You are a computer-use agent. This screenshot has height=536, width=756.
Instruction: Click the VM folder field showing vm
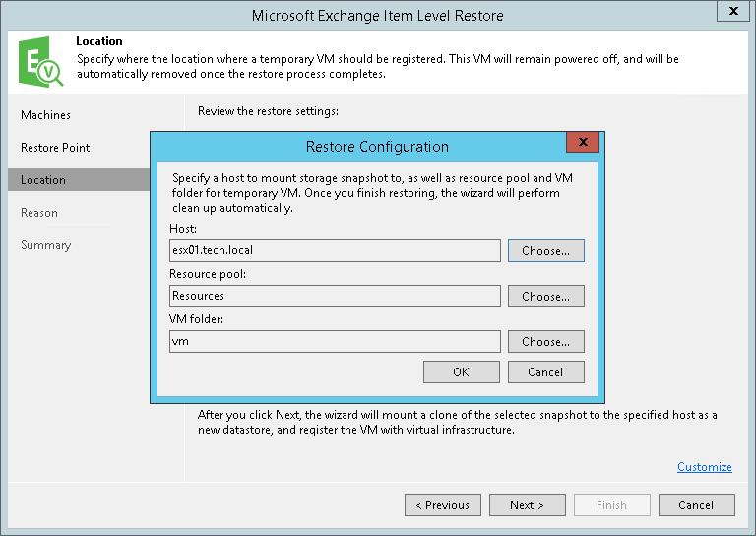click(x=335, y=342)
